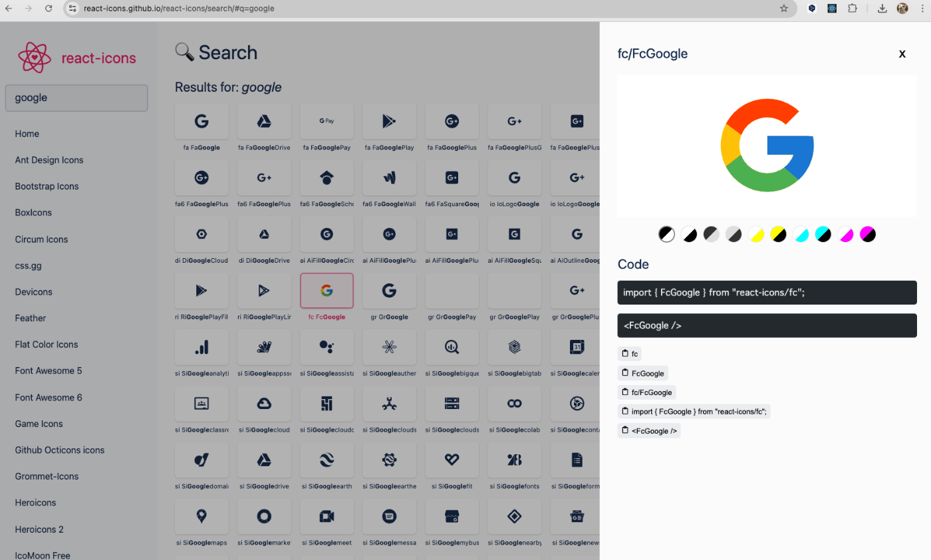Click the browser address bar URL
931x560 pixels.
coord(179,9)
